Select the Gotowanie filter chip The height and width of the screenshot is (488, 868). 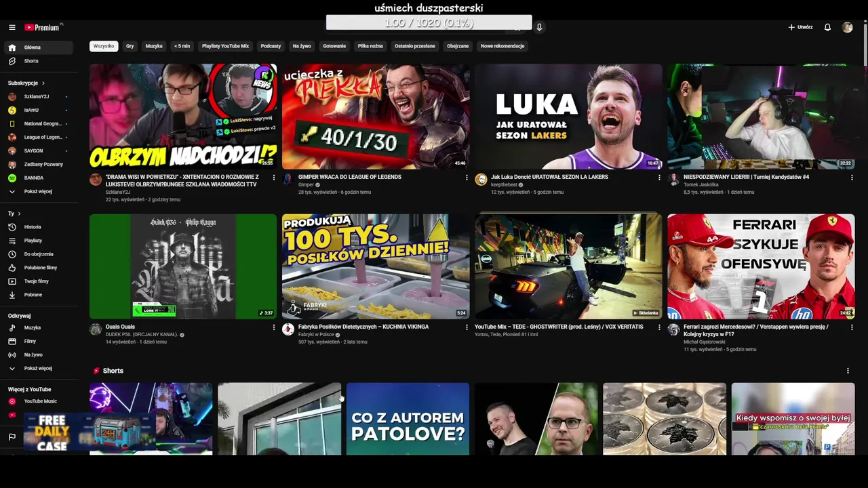pos(334,46)
